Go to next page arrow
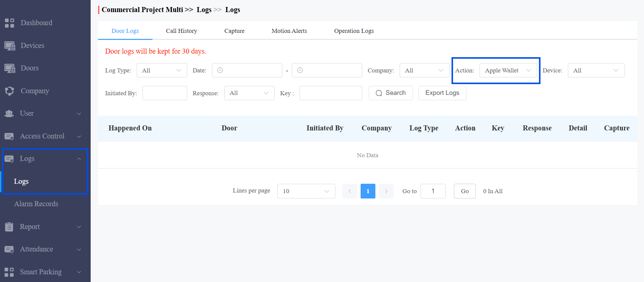Viewport: 644px width, 282px height. click(x=386, y=191)
